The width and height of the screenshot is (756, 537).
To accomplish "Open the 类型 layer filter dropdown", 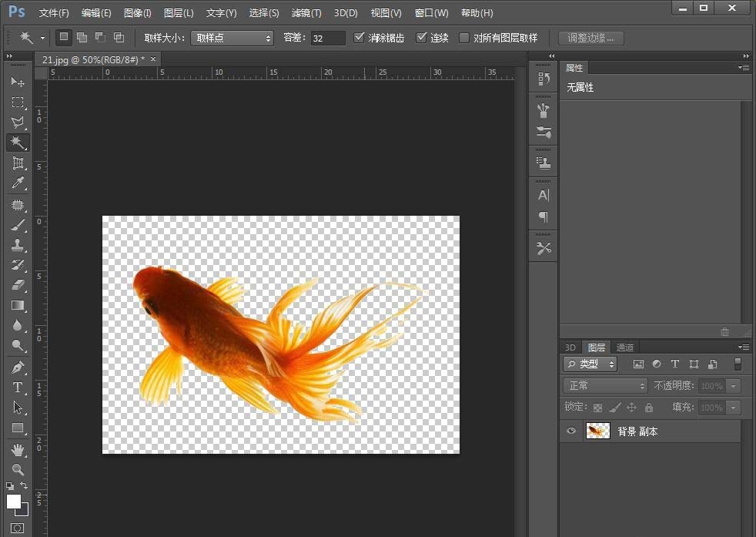I will pos(590,364).
